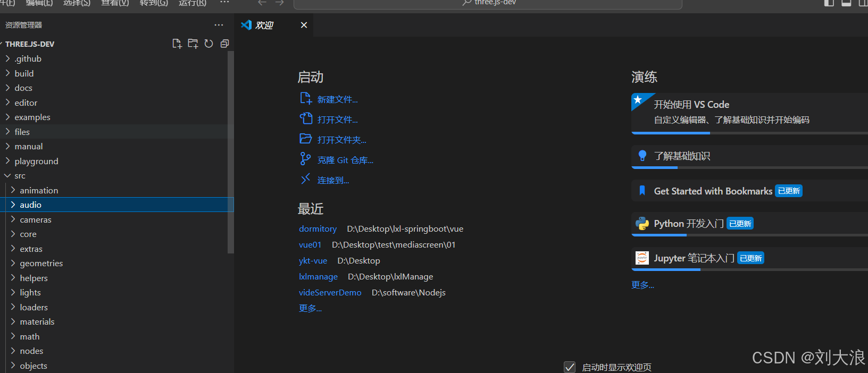Viewport: 868px width, 373px height.
Task: Go forward with the right arrow
Action: tap(280, 3)
